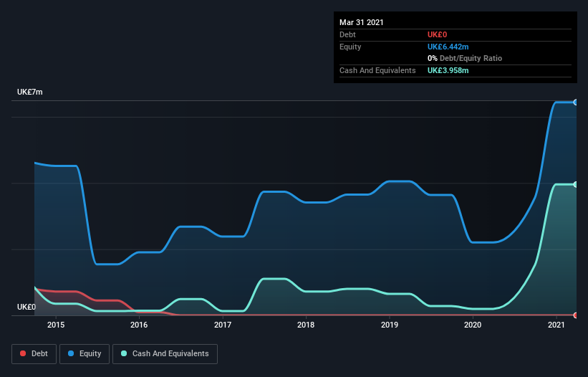Click the UK£0 y-axis label
The width and height of the screenshot is (588, 377).
pyautogui.click(x=26, y=307)
